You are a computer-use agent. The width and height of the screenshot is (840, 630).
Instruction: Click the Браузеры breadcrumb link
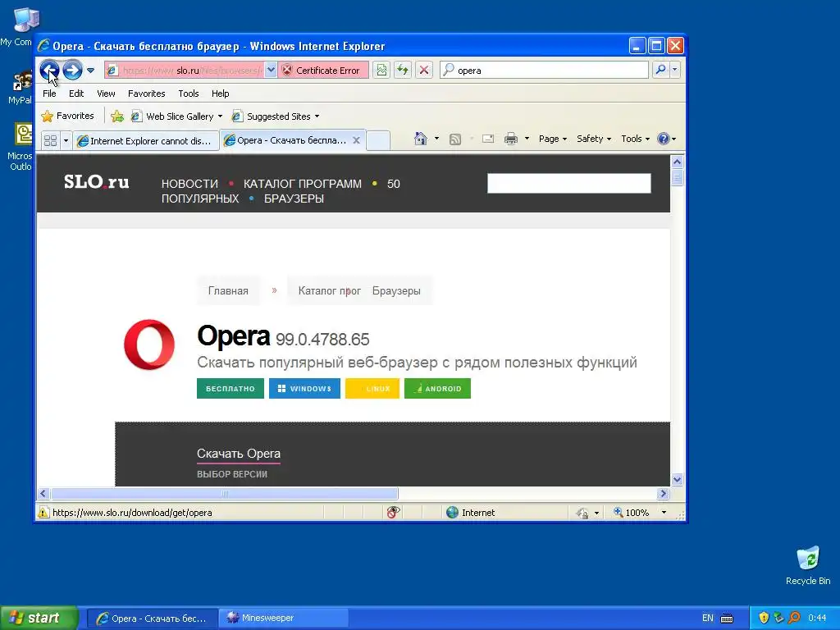pyautogui.click(x=396, y=291)
